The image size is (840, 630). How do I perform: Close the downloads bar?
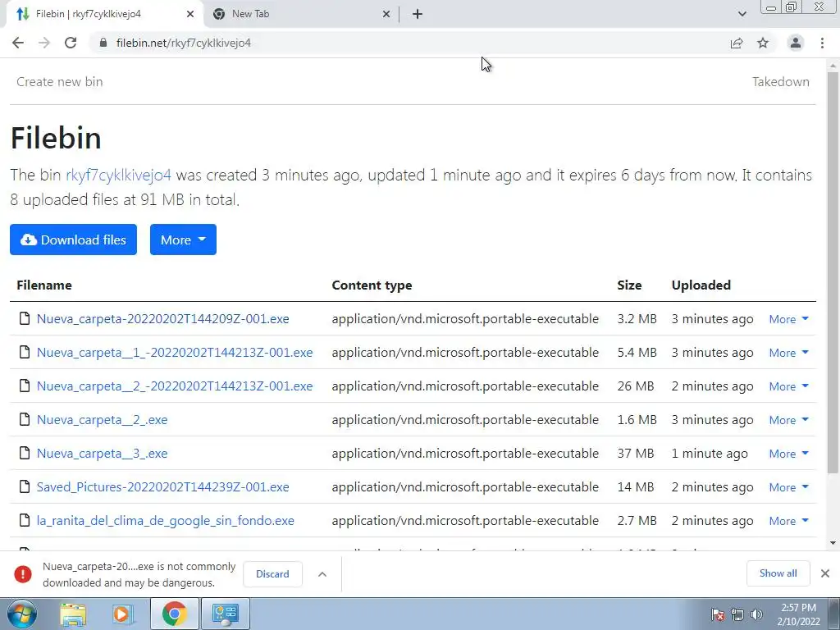pyautogui.click(x=825, y=573)
